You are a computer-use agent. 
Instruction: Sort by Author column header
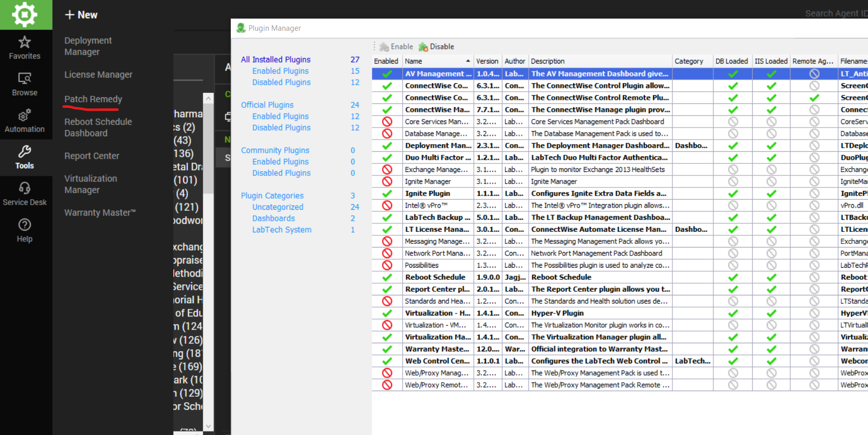point(515,61)
